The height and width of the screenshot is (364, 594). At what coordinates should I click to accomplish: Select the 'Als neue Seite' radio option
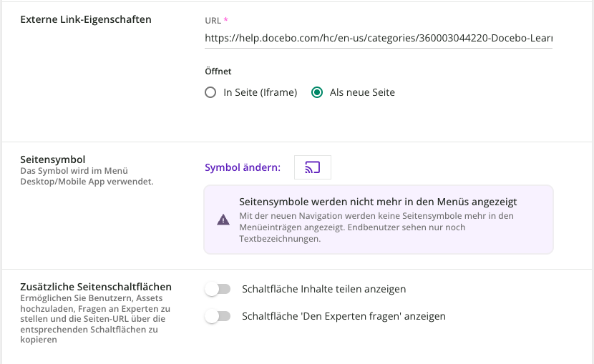317,92
